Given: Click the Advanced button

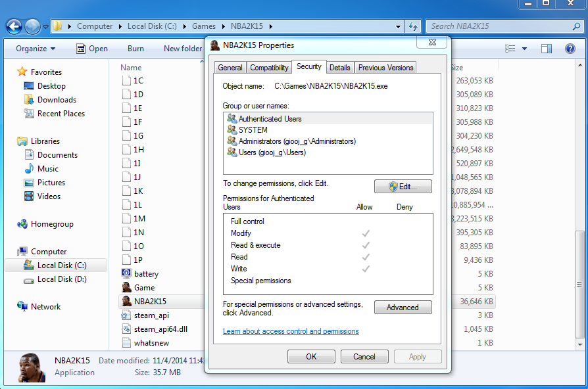Looking at the screenshot, I should [403, 308].
